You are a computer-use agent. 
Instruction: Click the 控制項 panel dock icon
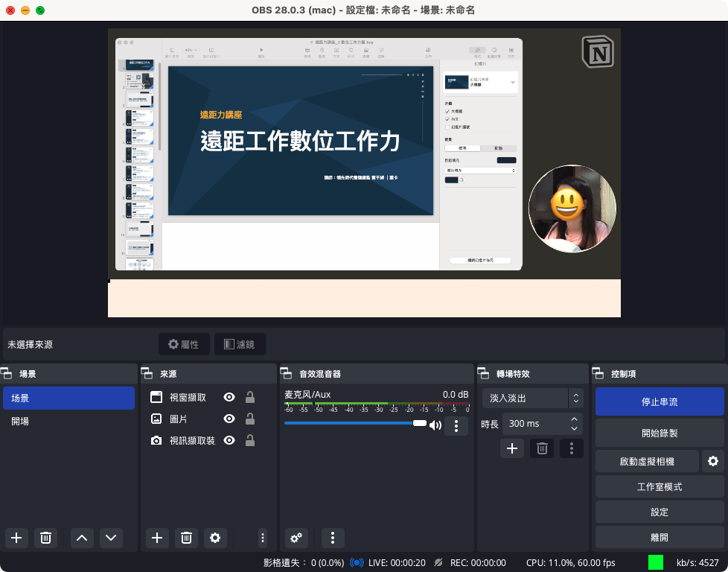(598, 374)
